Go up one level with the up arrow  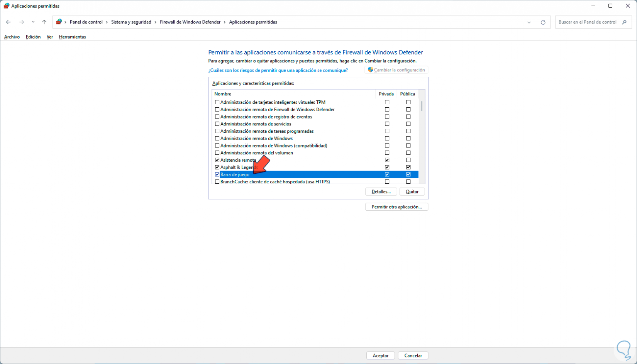click(x=44, y=22)
